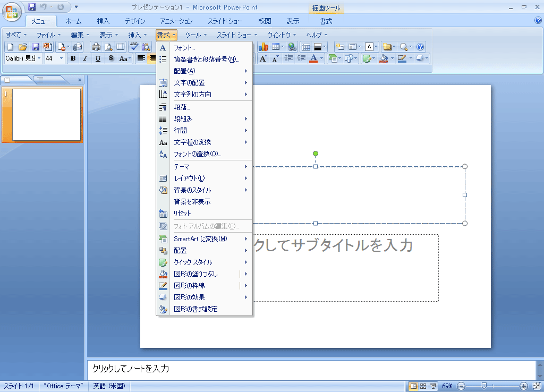The image size is (544, 392).
Task: Select slide 1 thumbnail in the slide pane
Action: [47, 115]
